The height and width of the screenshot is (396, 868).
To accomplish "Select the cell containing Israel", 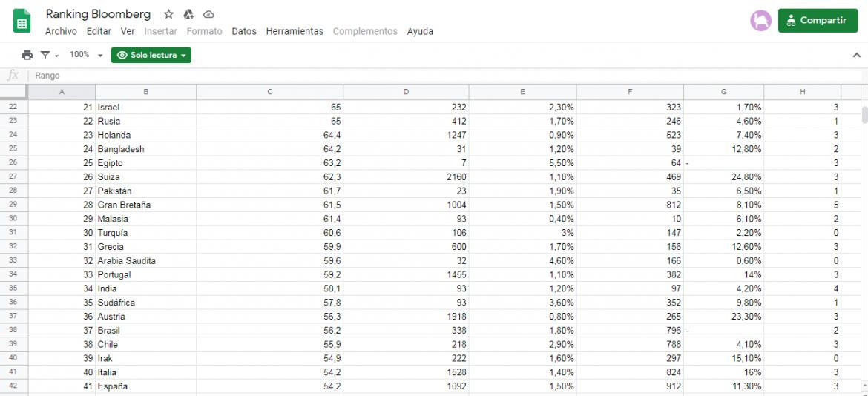I will (145, 108).
